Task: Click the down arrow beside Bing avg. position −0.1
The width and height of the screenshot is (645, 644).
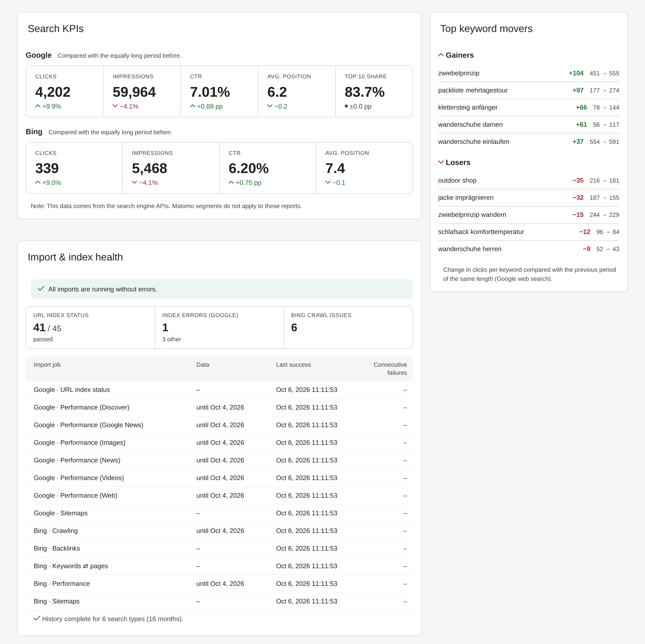Action: coord(328,183)
